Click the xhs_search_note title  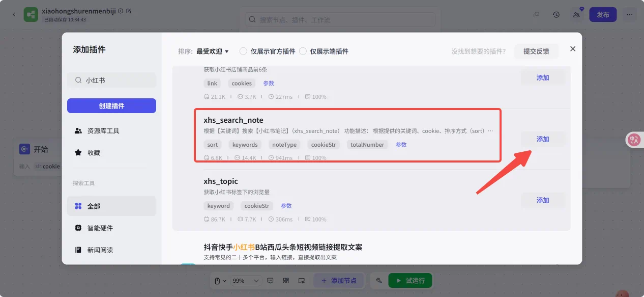pyautogui.click(x=233, y=120)
